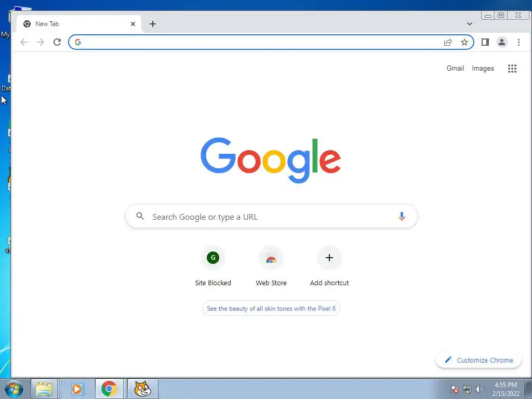
Task: Open the side panel icon
Action: [485, 42]
